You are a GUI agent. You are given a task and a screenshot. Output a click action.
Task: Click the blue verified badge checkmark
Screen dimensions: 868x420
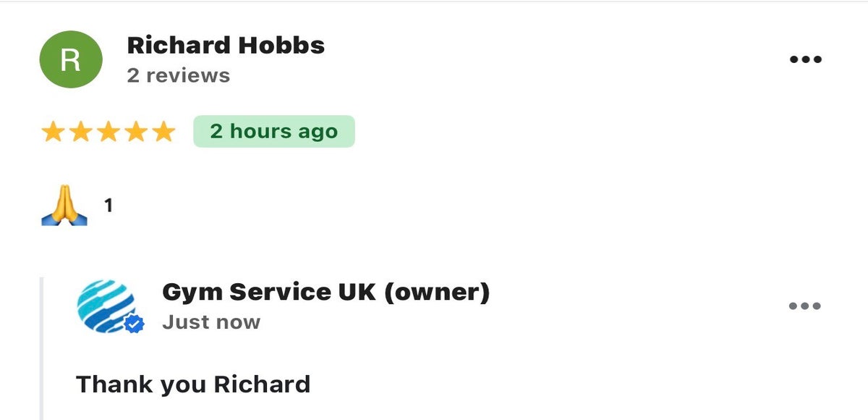click(134, 325)
